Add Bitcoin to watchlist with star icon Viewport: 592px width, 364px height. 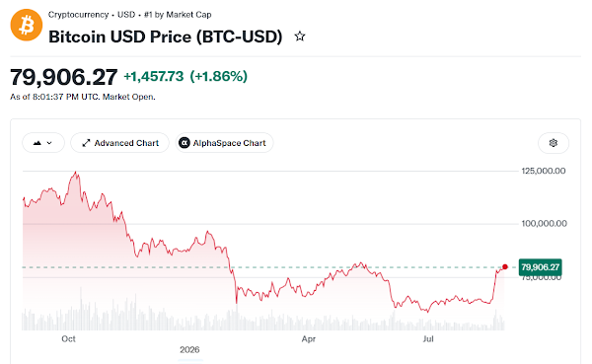(x=300, y=36)
